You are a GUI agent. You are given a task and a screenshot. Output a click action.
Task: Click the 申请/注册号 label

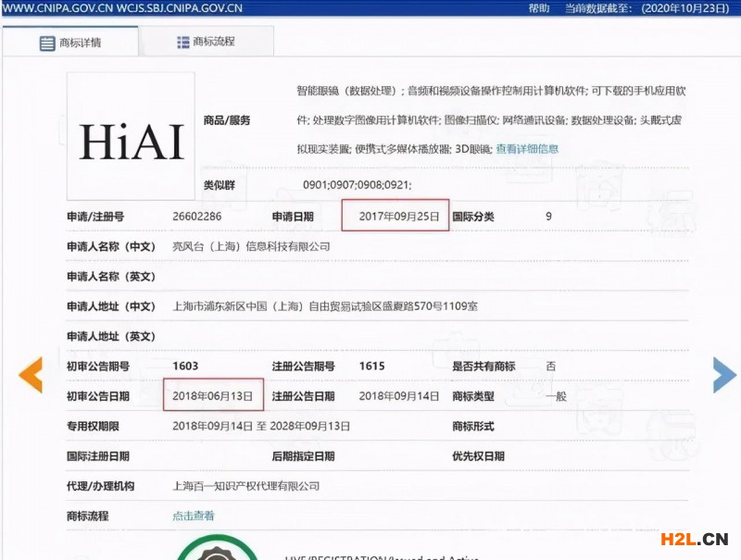pyautogui.click(x=95, y=217)
